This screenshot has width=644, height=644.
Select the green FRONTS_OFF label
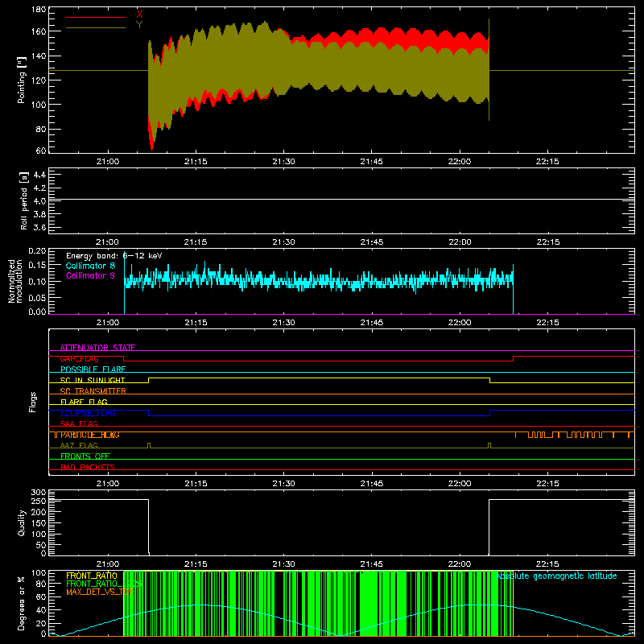pyautogui.click(x=85, y=456)
